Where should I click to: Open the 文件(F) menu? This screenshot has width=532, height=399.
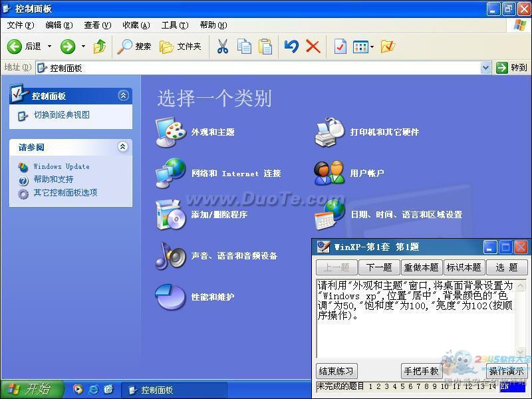pyautogui.click(x=21, y=25)
